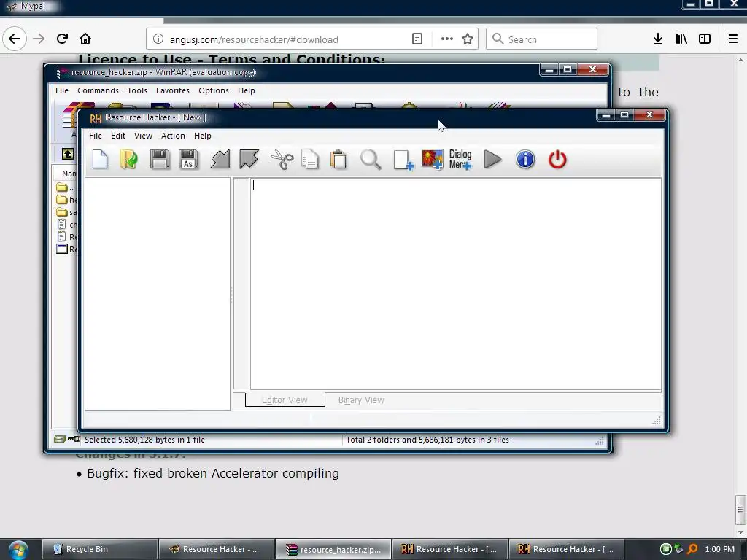The height and width of the screenshot is (560, 747).
Task: Switch to the browser Resource Hacker taskbar button
Action: (x=216, y=549)
